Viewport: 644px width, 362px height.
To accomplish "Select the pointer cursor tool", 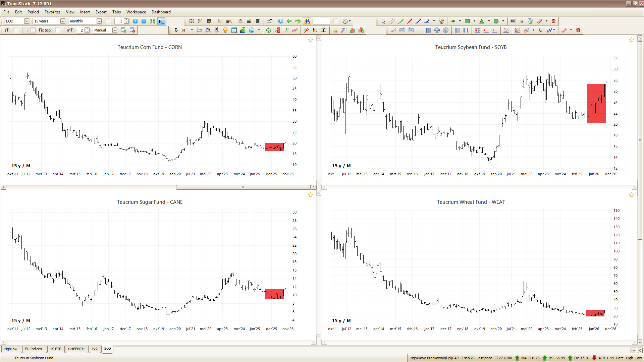I will click(x=383, y=21).
